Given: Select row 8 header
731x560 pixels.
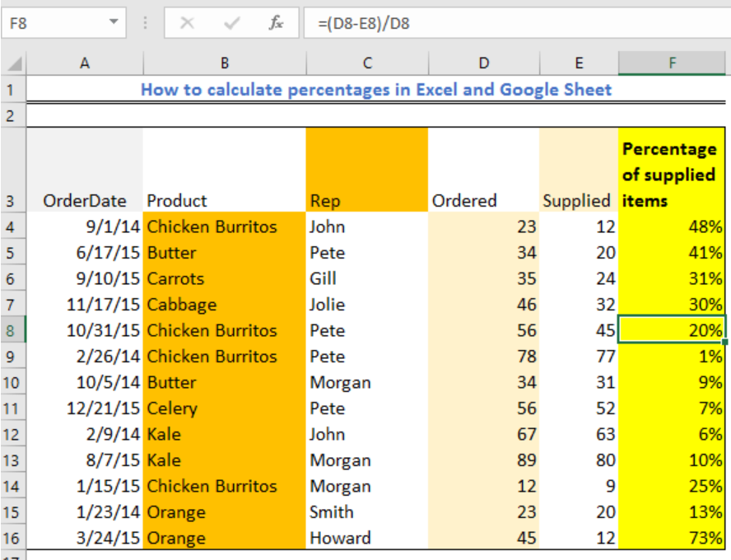Looking at the screenshot, I should 13,330.
